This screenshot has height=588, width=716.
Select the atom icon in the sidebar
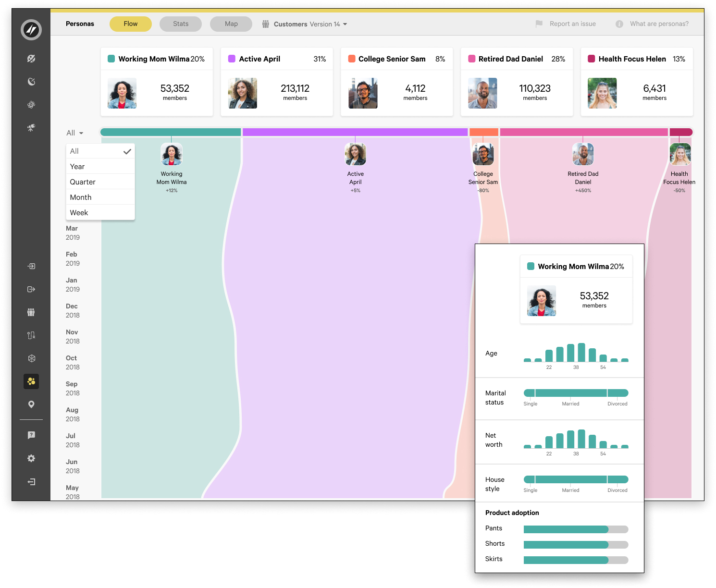pos(31,105)
